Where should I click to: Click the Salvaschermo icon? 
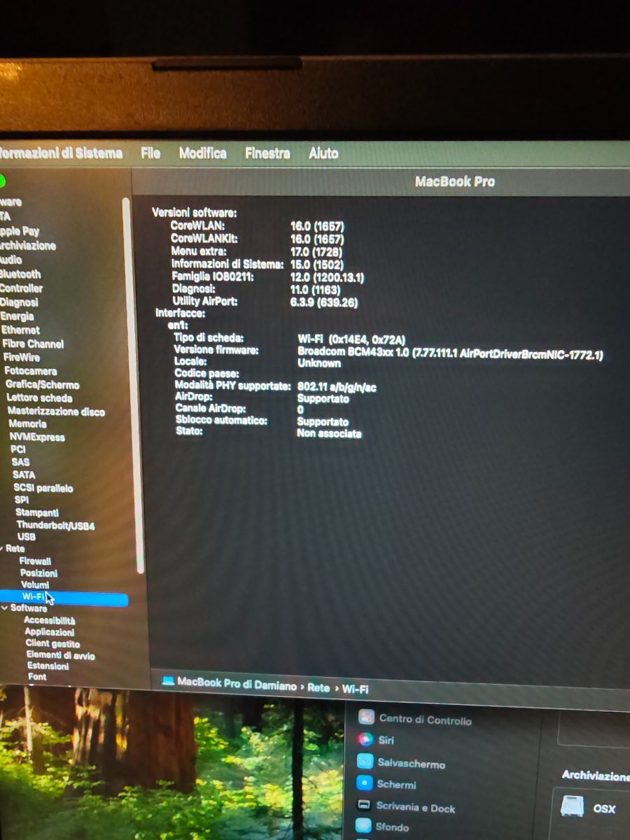click(x=365, y=762)
